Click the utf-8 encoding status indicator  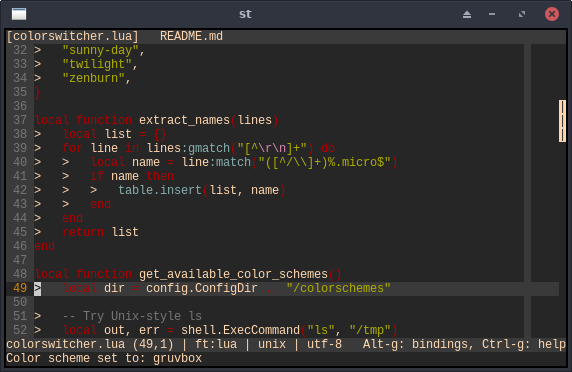click(324, 344)
